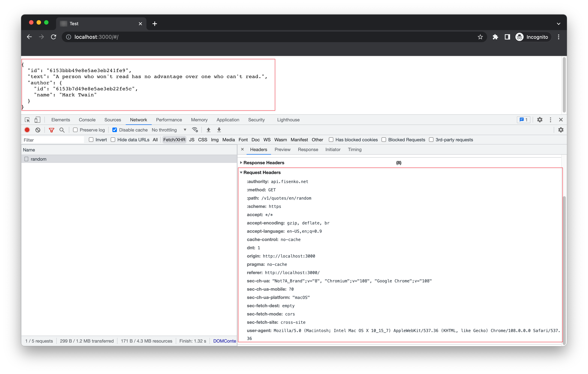Enable Preserve log
The height and width of the screenshot is (374, 588).
coord(75,130)
